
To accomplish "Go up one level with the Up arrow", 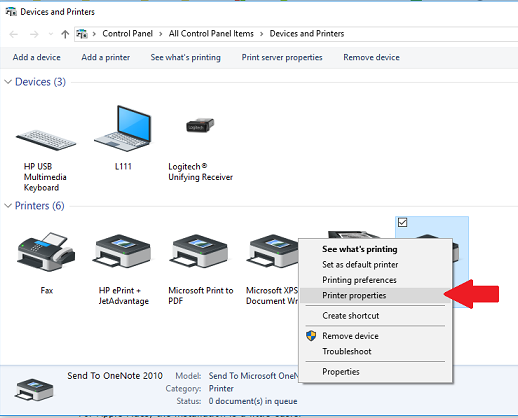I will coord(65,34).
